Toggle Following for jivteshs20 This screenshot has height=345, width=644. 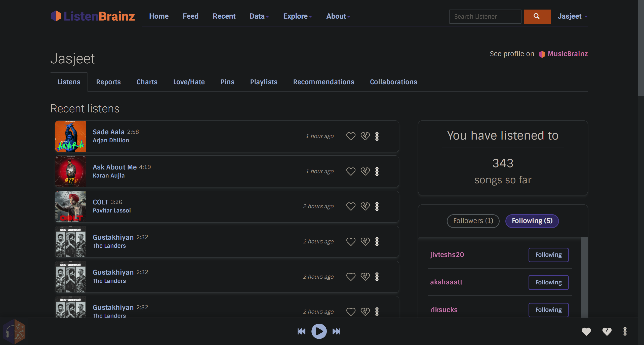pos(548,255)
